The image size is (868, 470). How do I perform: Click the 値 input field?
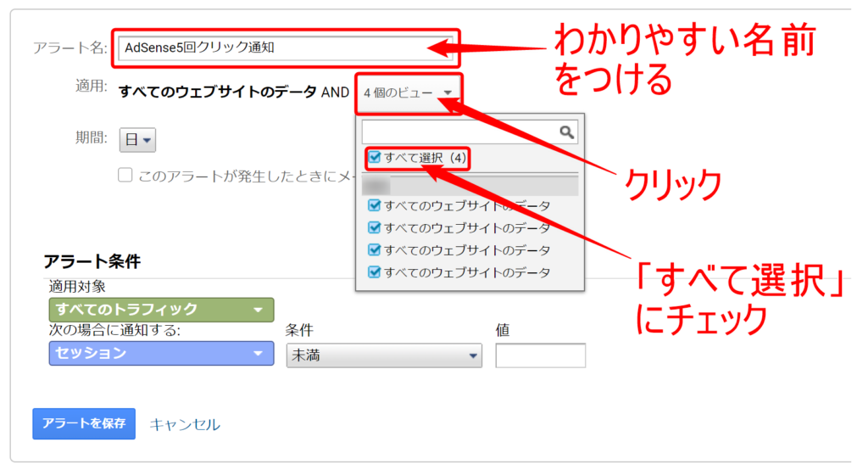click(540, 356)
